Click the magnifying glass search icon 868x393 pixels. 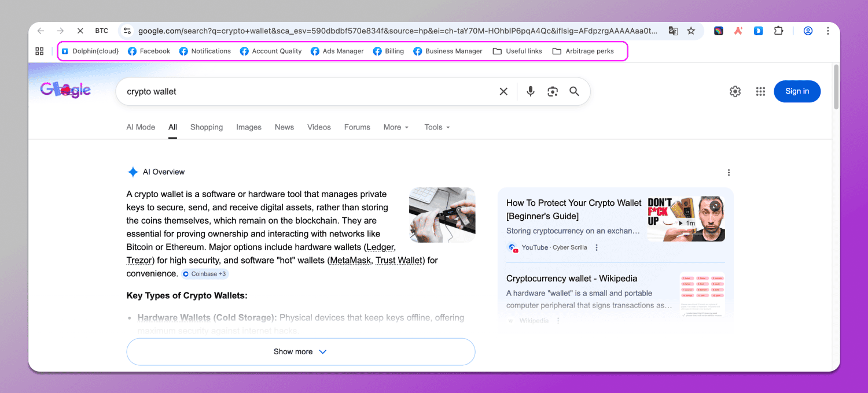[574, 91]
